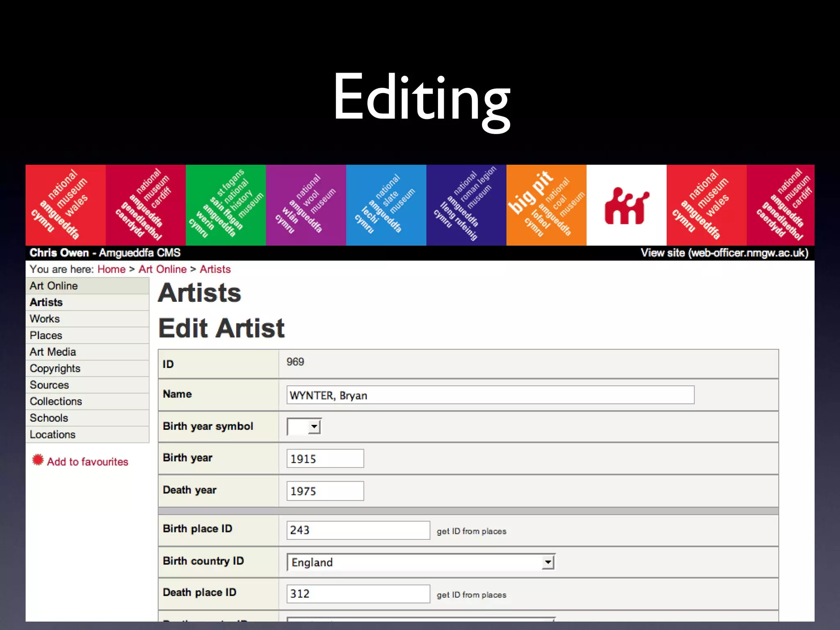
Task: Click the Home breadcrumb link
Action: (111, 269)
